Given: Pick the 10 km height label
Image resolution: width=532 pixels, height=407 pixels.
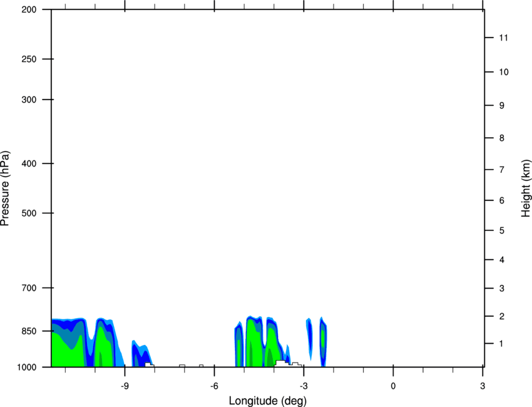Looking at the screenshot, I should click(x=503, y=72).
